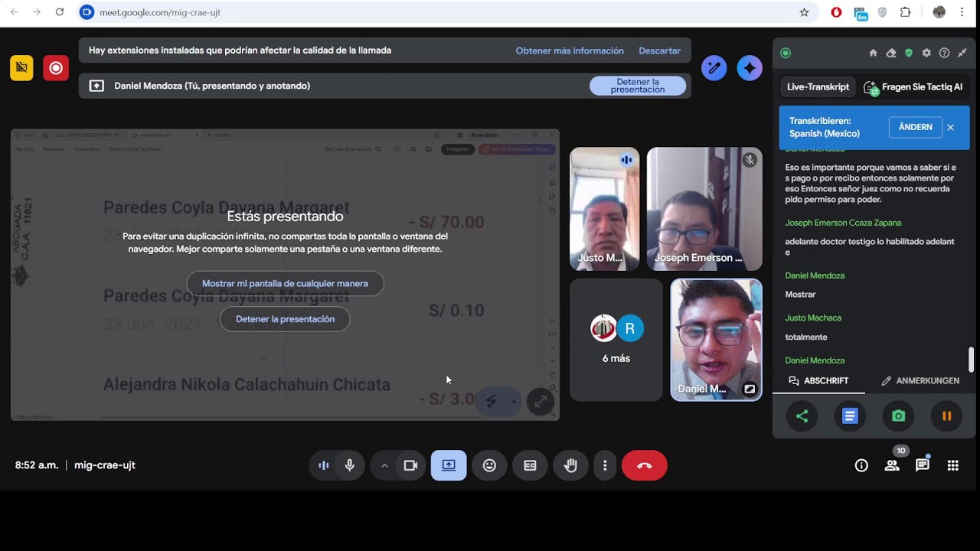Click the Tactiq transcript scrollbar thumb

[972, 358]
